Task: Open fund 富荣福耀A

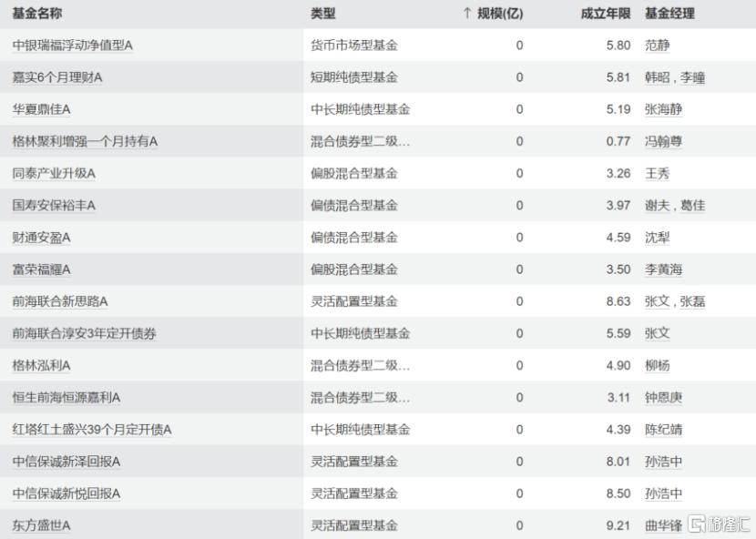Action: point(42,269)
